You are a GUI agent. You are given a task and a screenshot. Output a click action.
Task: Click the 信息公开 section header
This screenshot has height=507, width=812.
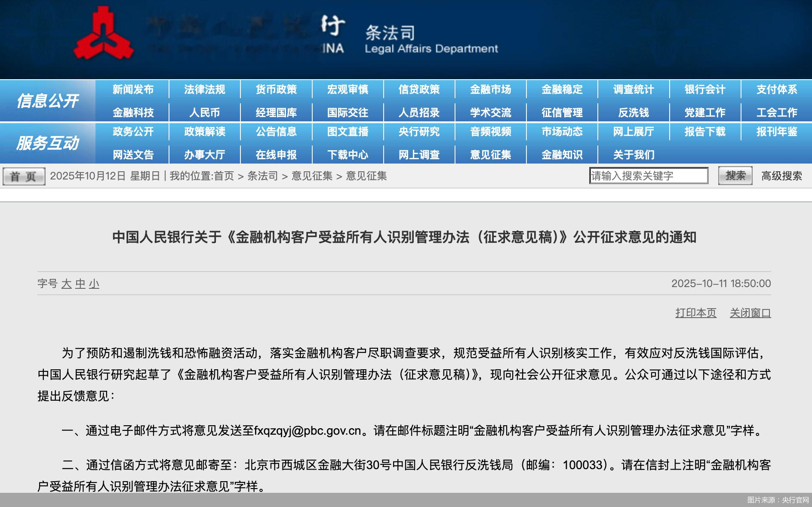pos(47,101)
